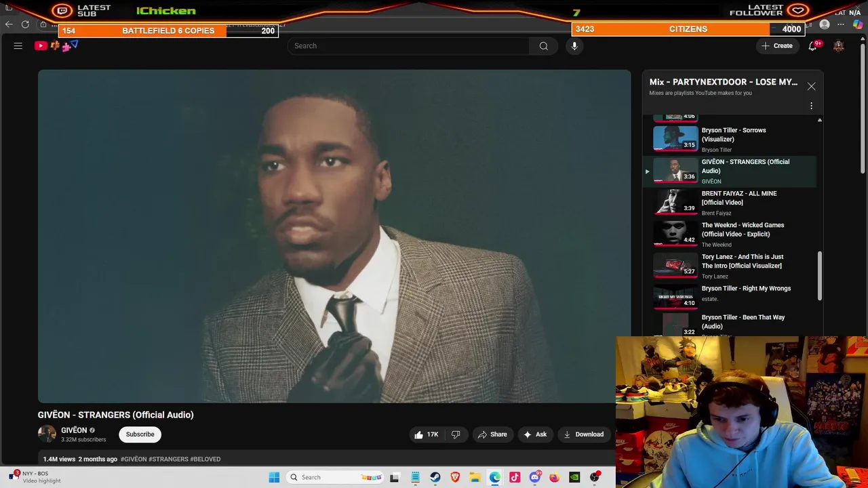Click the playlist scroll-up arrow

point(819,120)
